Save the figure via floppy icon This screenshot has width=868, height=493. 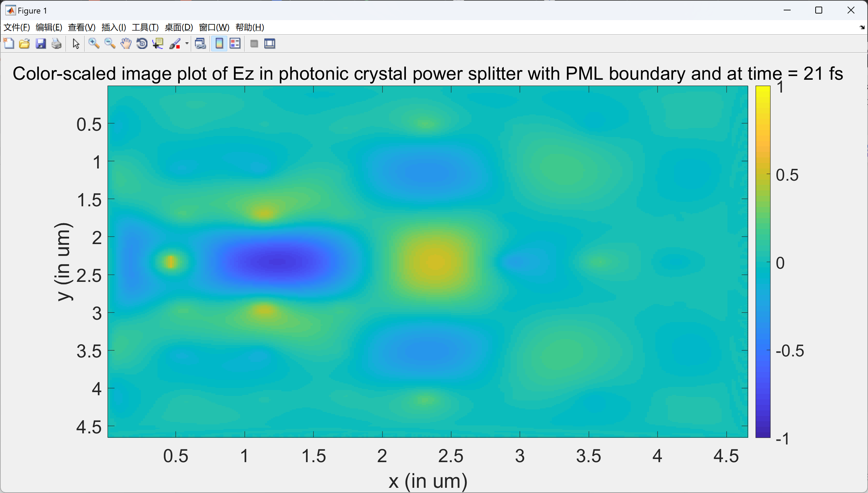coord(41,44)
